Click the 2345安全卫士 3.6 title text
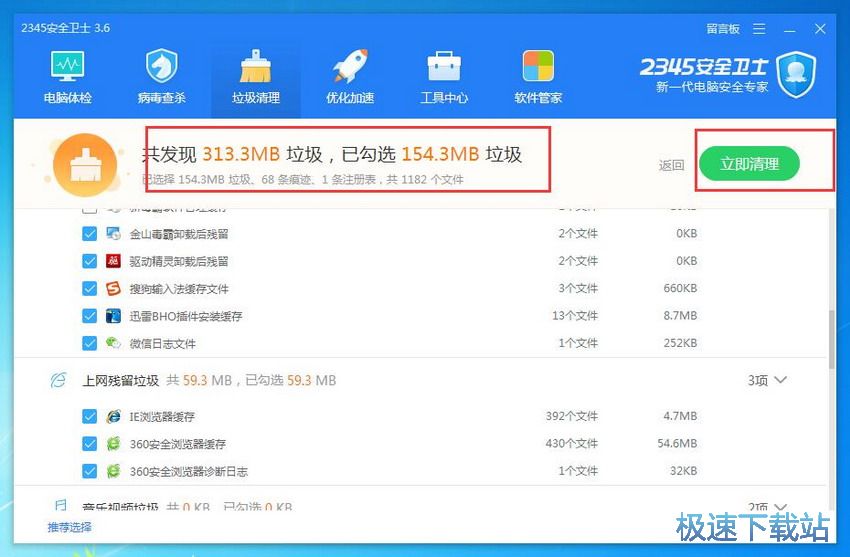Viewport: 850px width, 557px height. 66,28
